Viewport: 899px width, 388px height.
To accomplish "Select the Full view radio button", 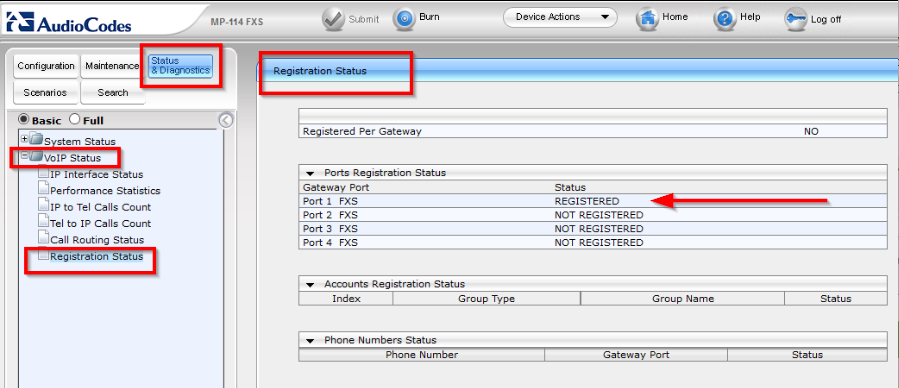I will 75,120.
